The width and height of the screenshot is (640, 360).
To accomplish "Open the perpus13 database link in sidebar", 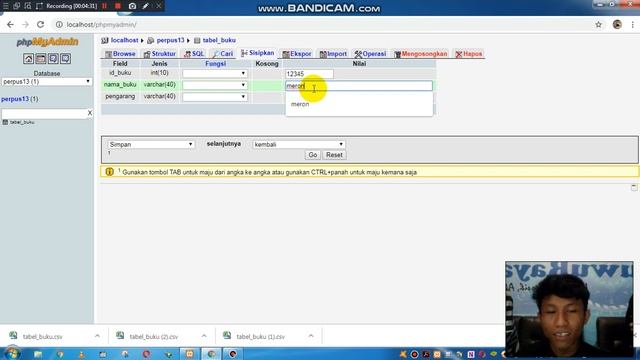I will click(15, 99).
